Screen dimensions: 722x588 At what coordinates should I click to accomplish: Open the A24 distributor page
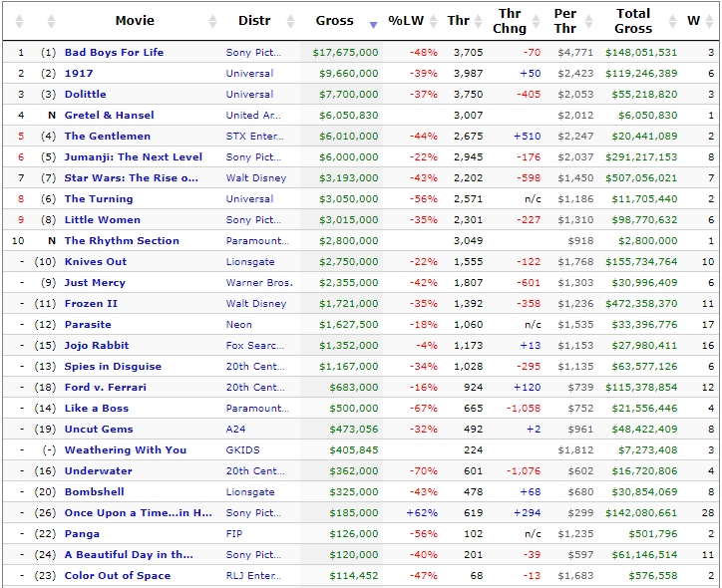coord(236,429)
